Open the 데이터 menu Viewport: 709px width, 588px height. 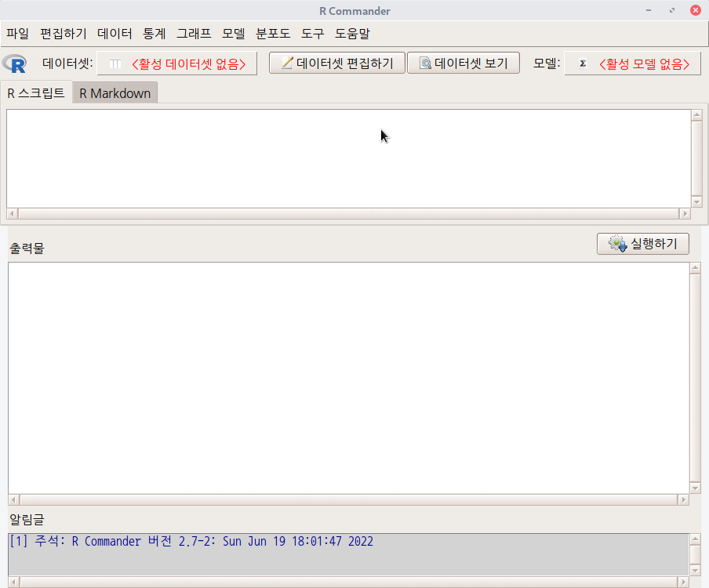115,34
